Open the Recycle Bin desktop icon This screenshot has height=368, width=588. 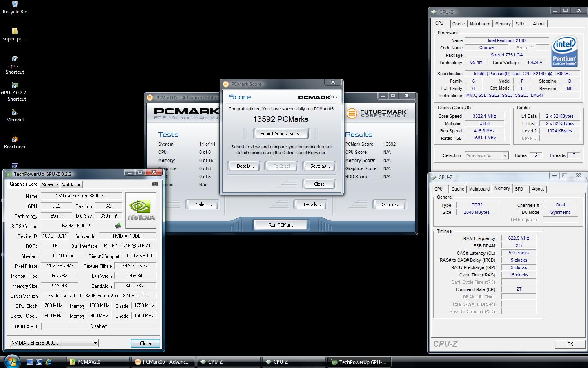click(x=15, y=7)
